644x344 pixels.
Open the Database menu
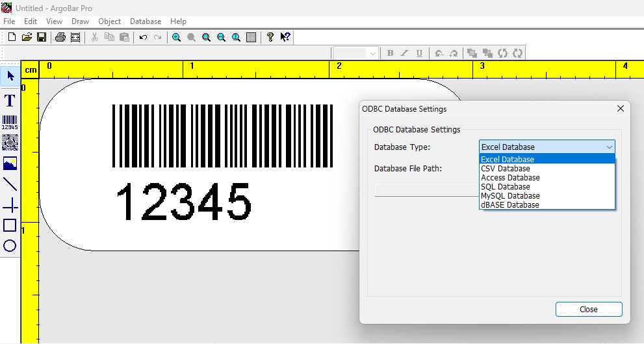click(146, 21)
